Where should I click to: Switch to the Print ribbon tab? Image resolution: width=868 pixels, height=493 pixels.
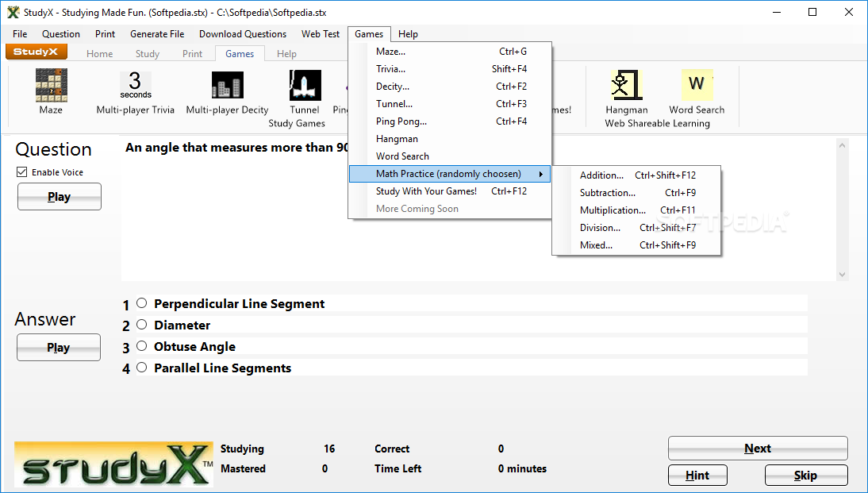tap(193, 54)
